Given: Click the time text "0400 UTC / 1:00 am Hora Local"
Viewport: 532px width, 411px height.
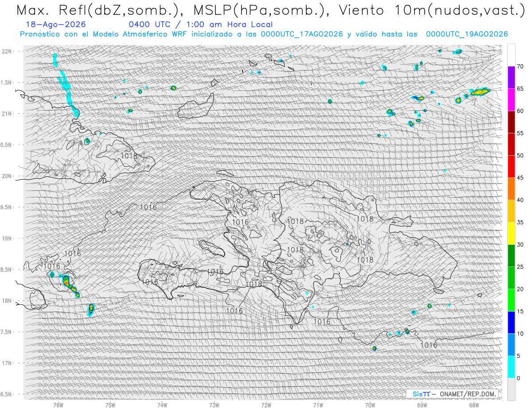Looking at the screenshot, I should (200, 25).
